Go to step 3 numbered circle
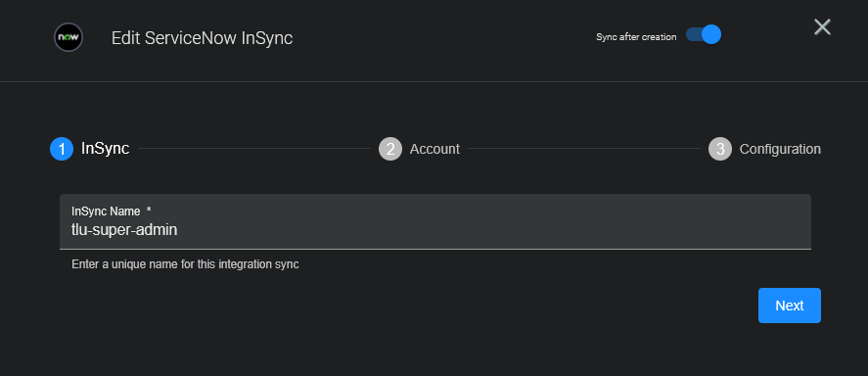868x376 pixels. (x=720, y=149)
